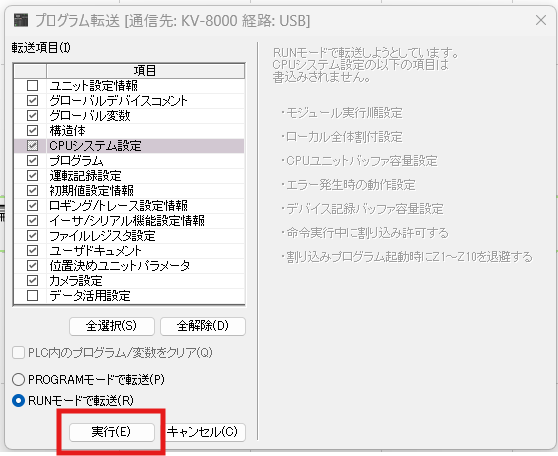Uncheck the ユーザドキュメント checkbox
This screenshot has height=456, width=558.
32,250
